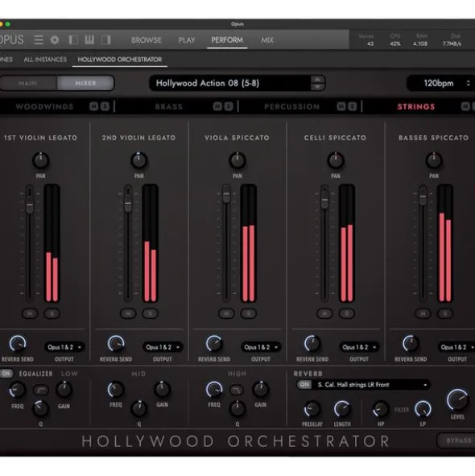
Task: Switch to the PLAY tab
Action: click(x=186, y=40)
